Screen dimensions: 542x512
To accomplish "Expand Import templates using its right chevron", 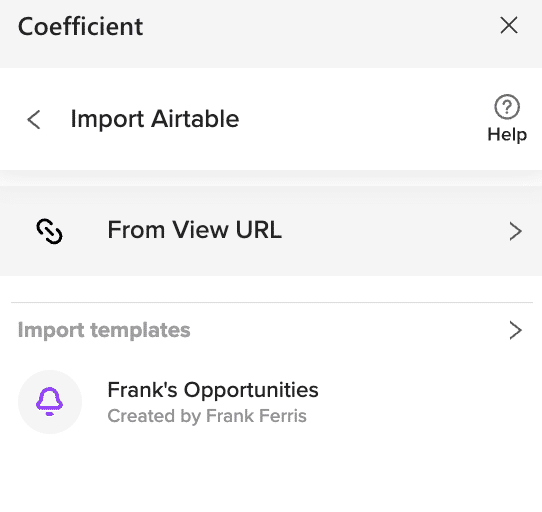I will pyautogui.click(x=515, y=330).
